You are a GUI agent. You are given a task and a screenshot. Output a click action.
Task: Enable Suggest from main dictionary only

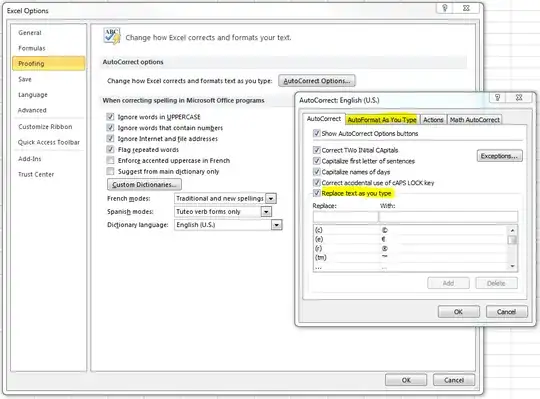[110, 171]
